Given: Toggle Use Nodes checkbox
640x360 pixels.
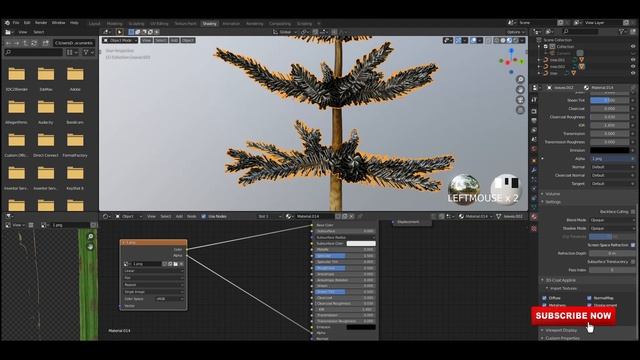Looking at the screenshot, I should 204,216.
